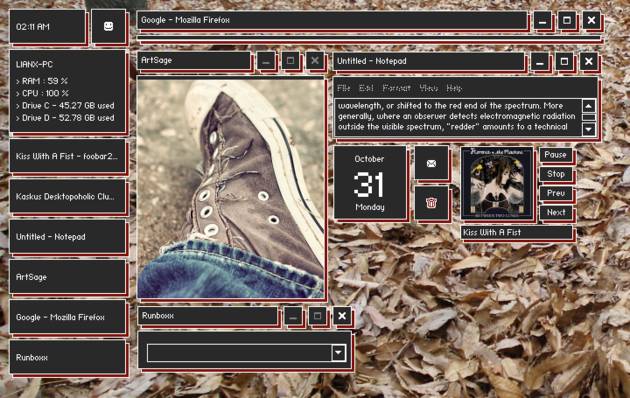Click Notepad scrollbar thumb
630x398 pixels.
[589, 118]
